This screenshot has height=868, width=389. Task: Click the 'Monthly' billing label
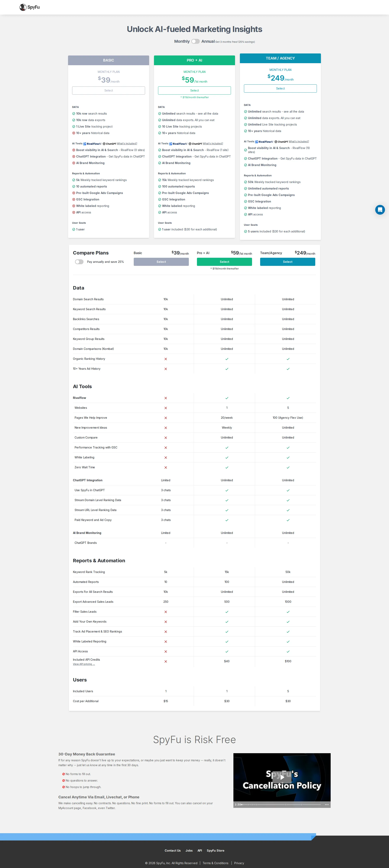coord(182,42)
